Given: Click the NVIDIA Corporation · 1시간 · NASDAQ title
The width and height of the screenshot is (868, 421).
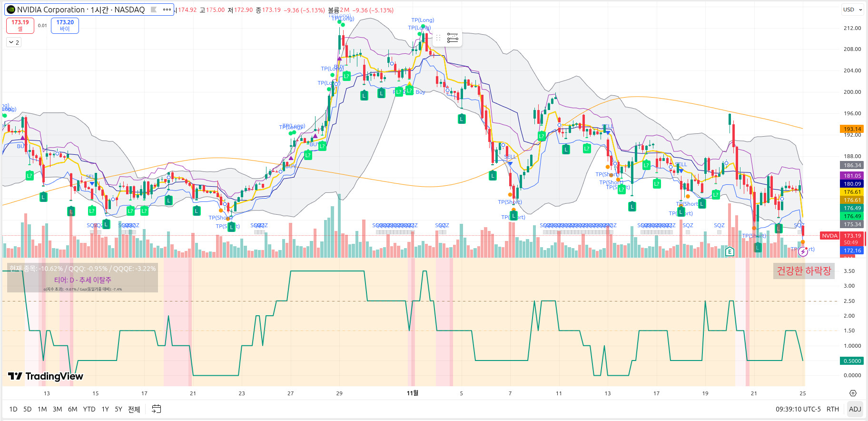Looking at the screenshot, I should click(x=81, y=10).
